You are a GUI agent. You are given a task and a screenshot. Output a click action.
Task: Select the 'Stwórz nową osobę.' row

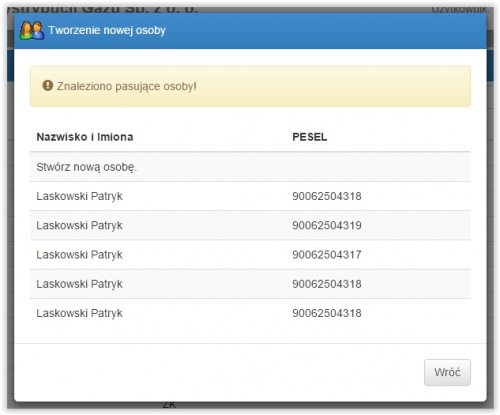point(250,167)
